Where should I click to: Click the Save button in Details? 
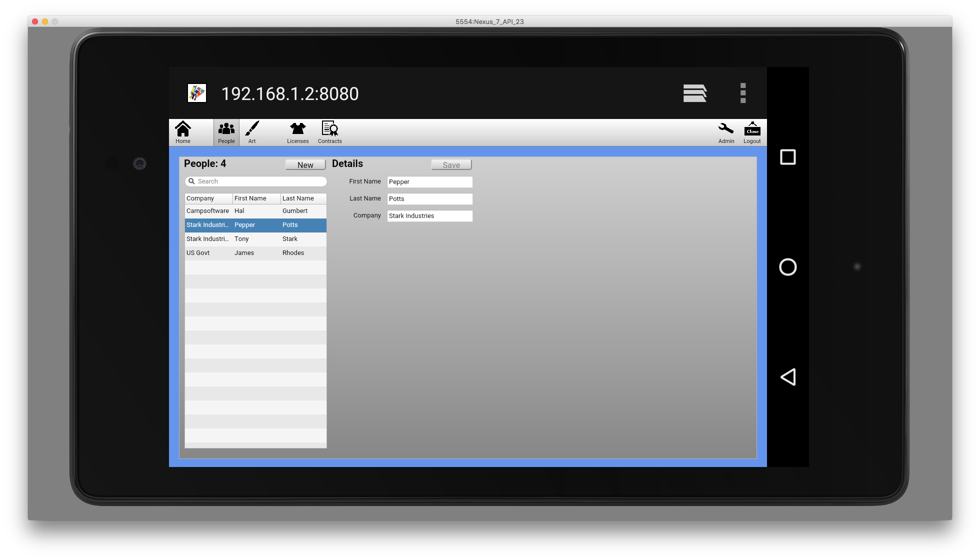click(x=451, y=164)
